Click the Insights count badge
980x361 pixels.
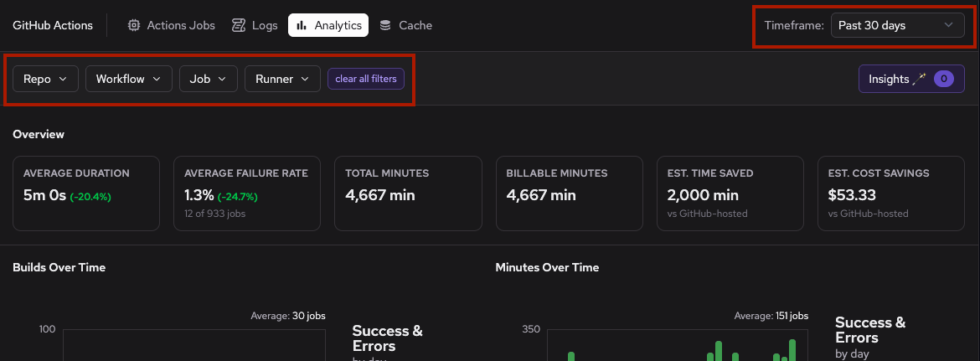[943, 79]
